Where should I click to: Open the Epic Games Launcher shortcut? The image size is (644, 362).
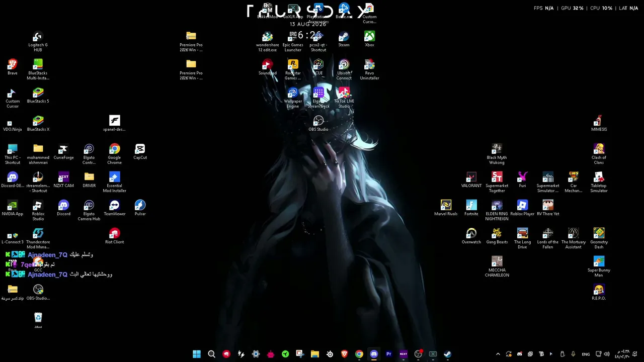point(293,42)
